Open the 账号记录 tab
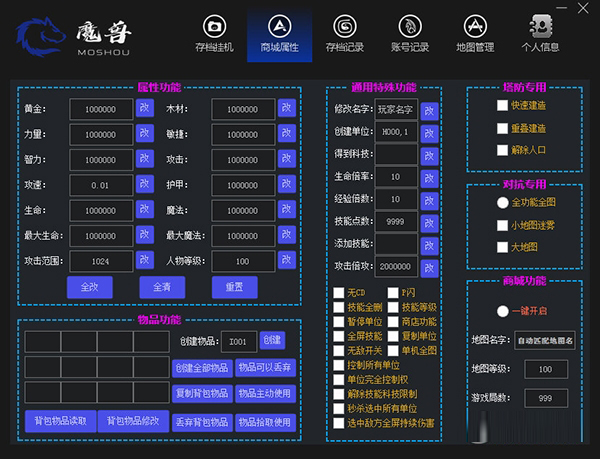The width and height of the screenshot is (600, 459). coord(410,34)
